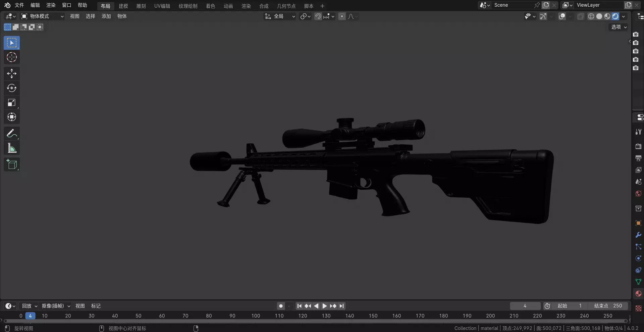The height and width of the screenshot is (332, 644).
Task: Choose the Move tool
Action: click(x=12, y=74)
